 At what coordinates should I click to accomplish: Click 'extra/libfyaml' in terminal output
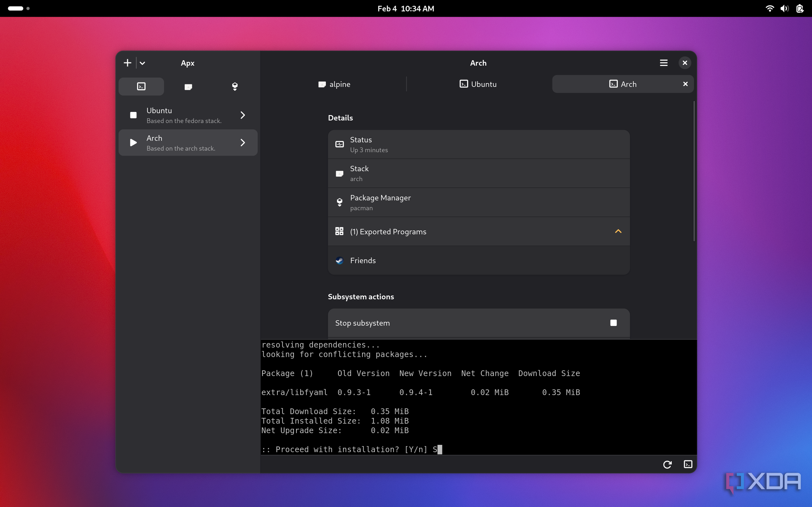coord(294,392)
